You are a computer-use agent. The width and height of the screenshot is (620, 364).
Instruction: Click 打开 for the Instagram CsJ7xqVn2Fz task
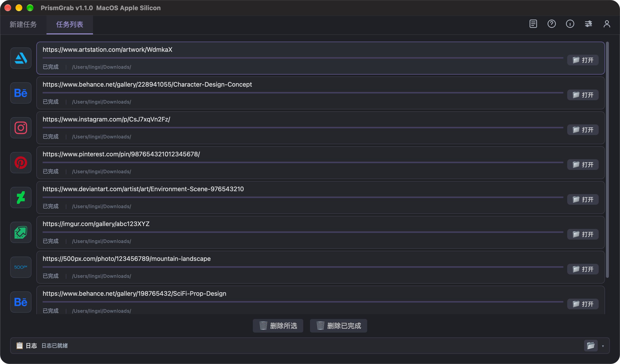583,130
